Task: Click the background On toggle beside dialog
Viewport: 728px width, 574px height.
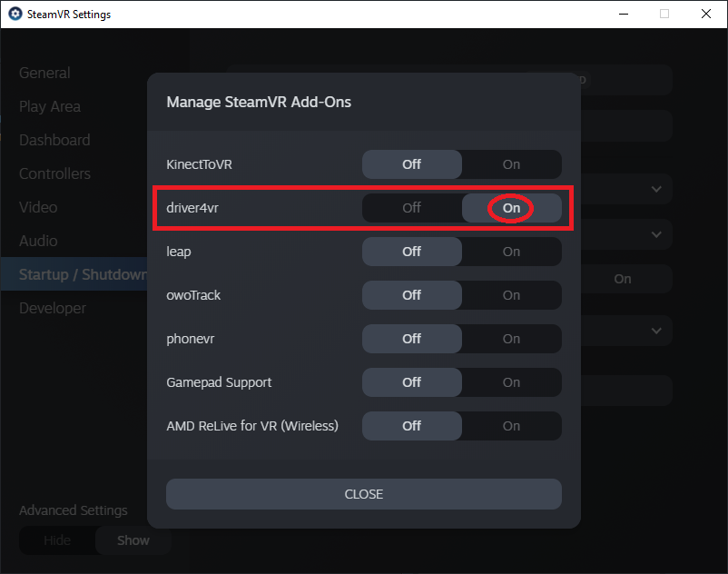Action: pos(623,279)
